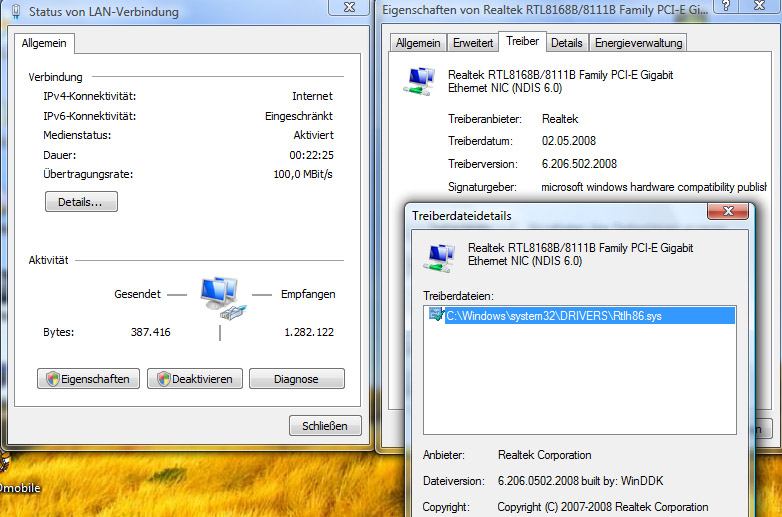Screen dimensions: 782x517
Task: Select the Treiber tab
Action: click(x=522, y=41)
